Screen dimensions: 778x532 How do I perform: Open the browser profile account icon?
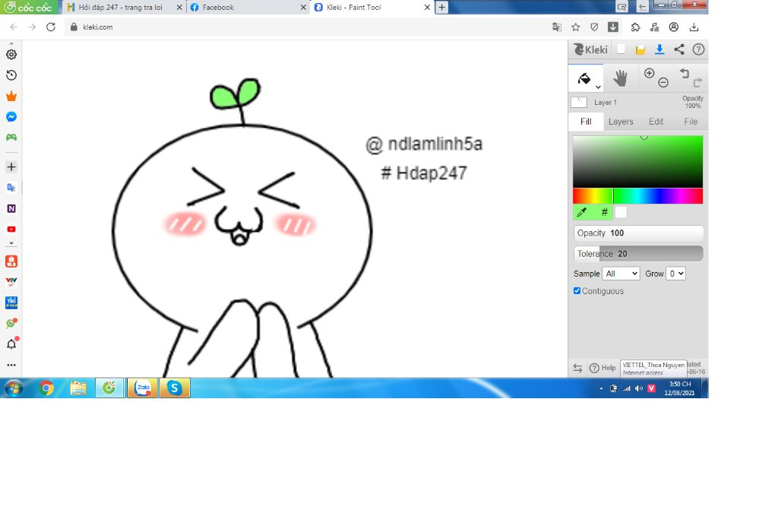click(673, 27)
